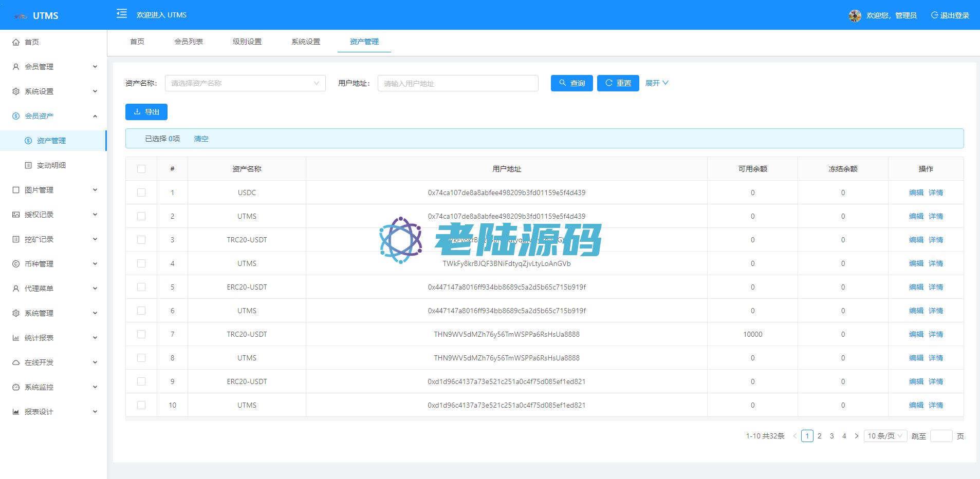This screenshot has width=980, height=479.
Task: Click the admin avatar picture
Action: click(855, 15)
